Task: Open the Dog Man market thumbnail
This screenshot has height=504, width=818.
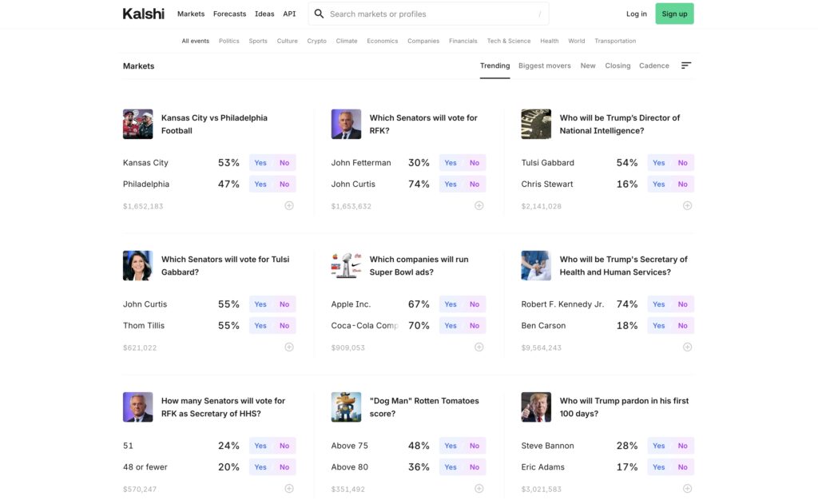Action: tap(346, 407)
